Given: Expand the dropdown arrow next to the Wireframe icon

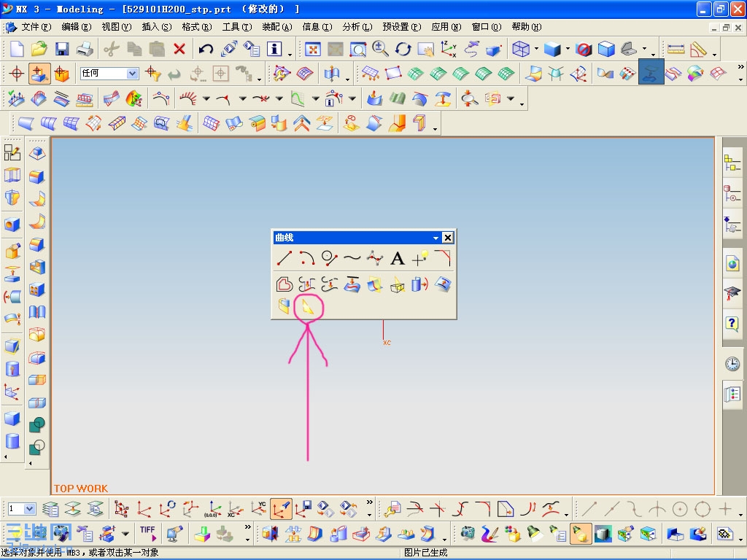Looking at the screenshot, I should pos(536,49).
